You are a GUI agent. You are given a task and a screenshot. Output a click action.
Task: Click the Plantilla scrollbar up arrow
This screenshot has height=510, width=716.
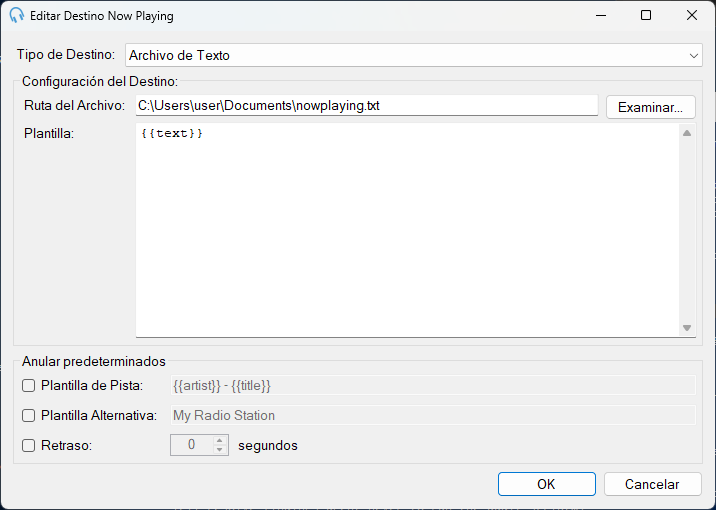pyautogui.click(x=687, y=133)
